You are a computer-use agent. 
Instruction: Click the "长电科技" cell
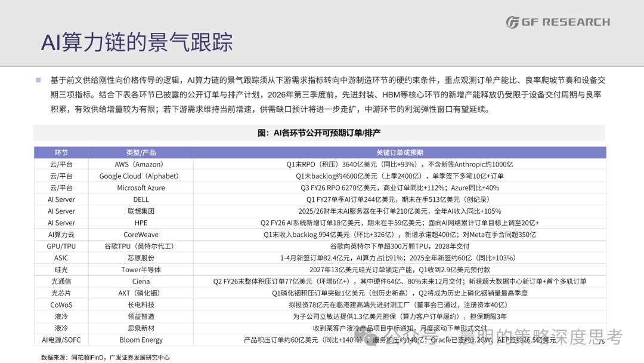(141, 305)
